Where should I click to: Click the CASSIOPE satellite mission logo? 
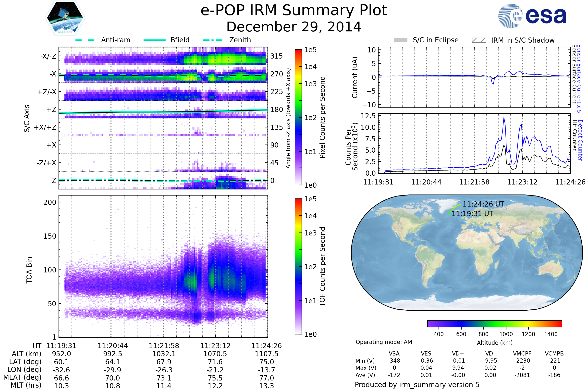point(65,18)
